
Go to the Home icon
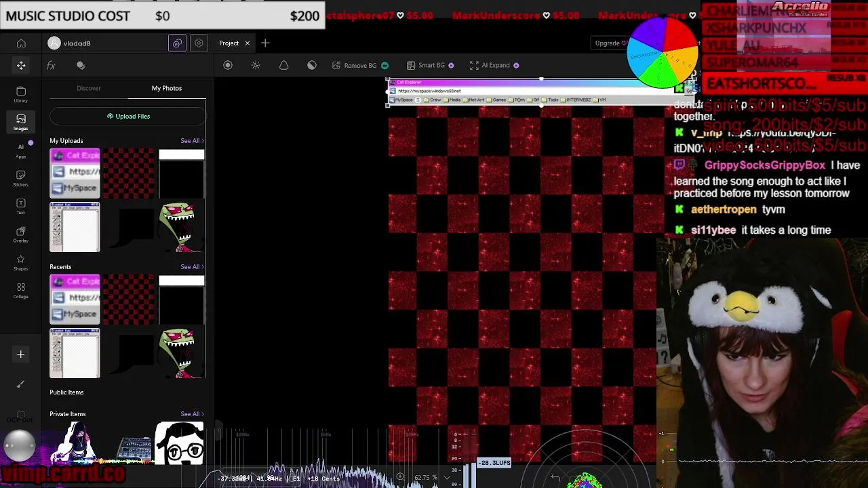pyautogui.click(x=21, y=43)
